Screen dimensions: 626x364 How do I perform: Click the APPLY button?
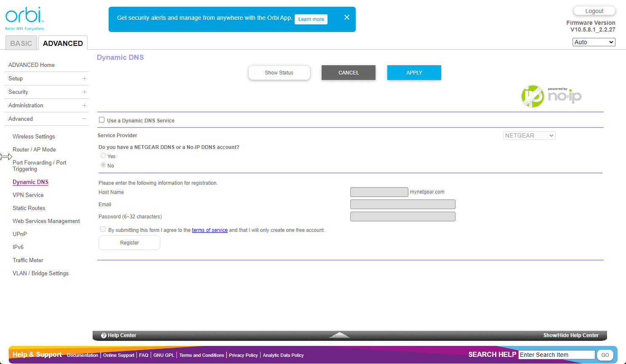point(414,73)
